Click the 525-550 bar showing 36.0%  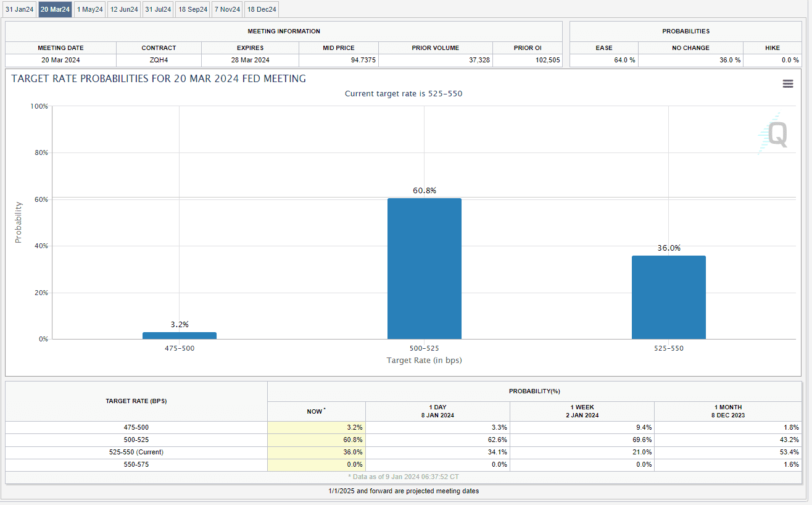pyautogui.click(x=668, y=297)
